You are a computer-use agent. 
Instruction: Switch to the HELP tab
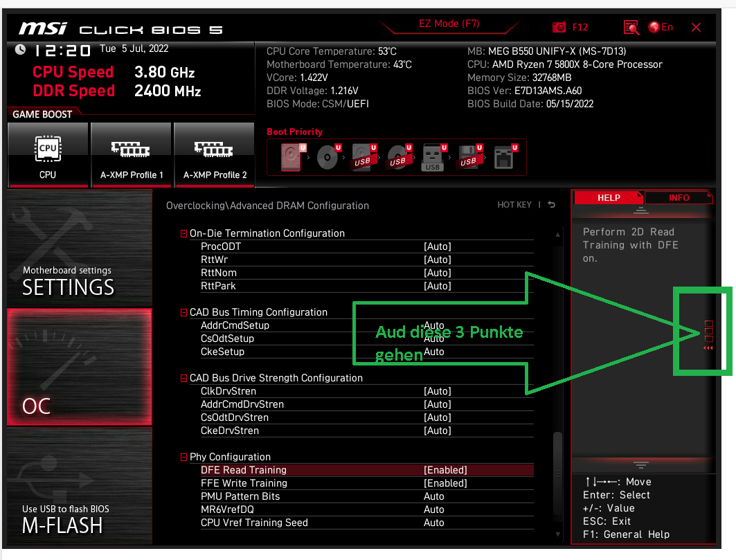[x=609, y=197]
